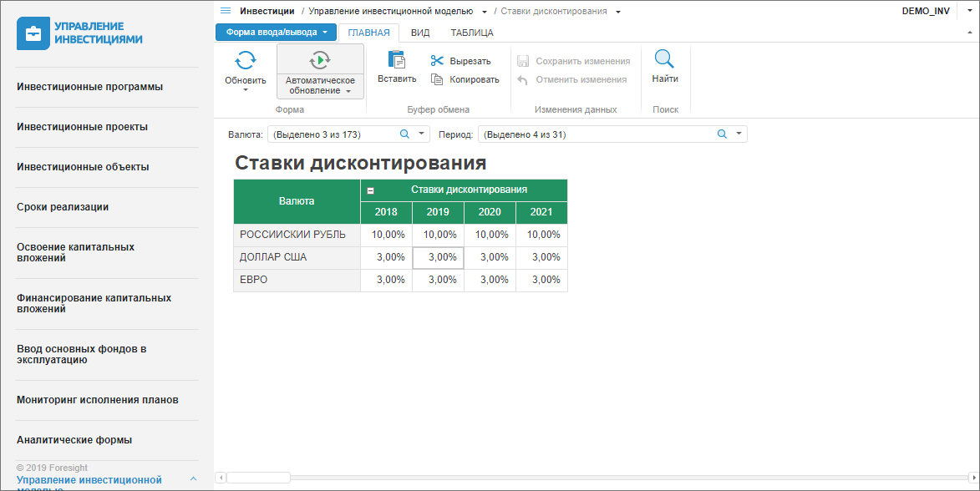Open the Период dropdown arrow
980x491 pixels.
click(739, 134)
